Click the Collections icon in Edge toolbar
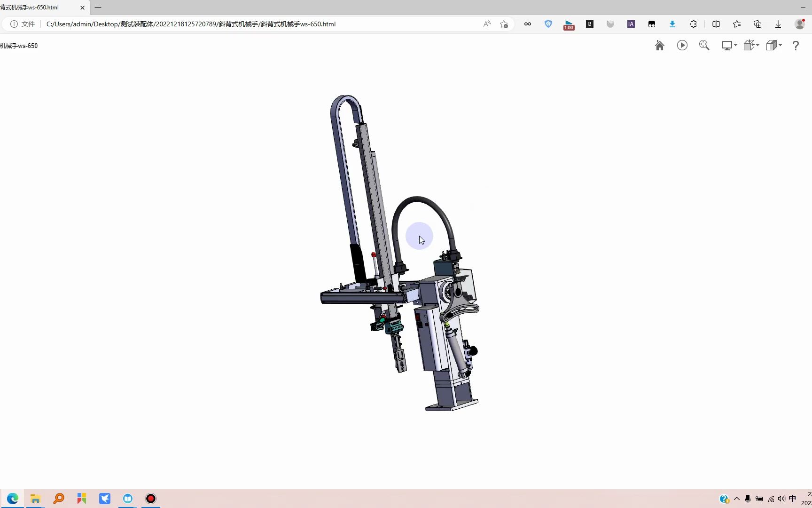This screenshot has width=812, height=508. click(x=757, y=24)
